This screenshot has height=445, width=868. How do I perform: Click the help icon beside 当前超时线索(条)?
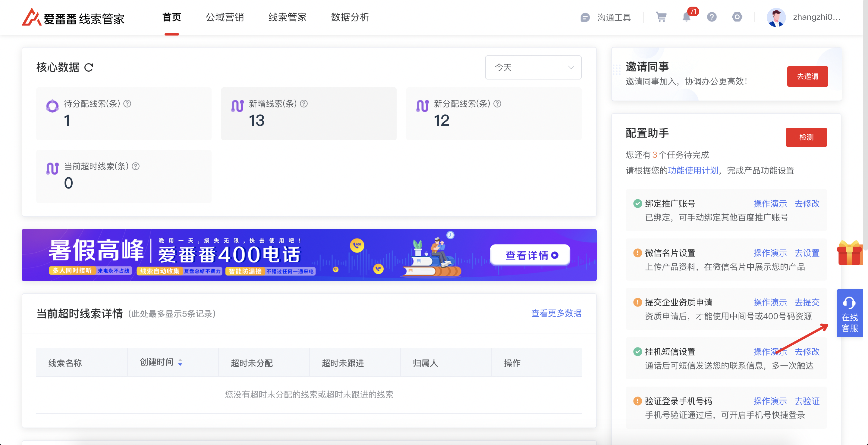135,166
